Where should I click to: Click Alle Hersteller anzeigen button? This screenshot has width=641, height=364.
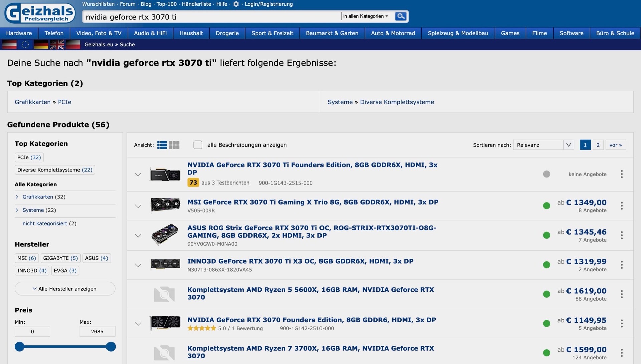tap(65, 289)
